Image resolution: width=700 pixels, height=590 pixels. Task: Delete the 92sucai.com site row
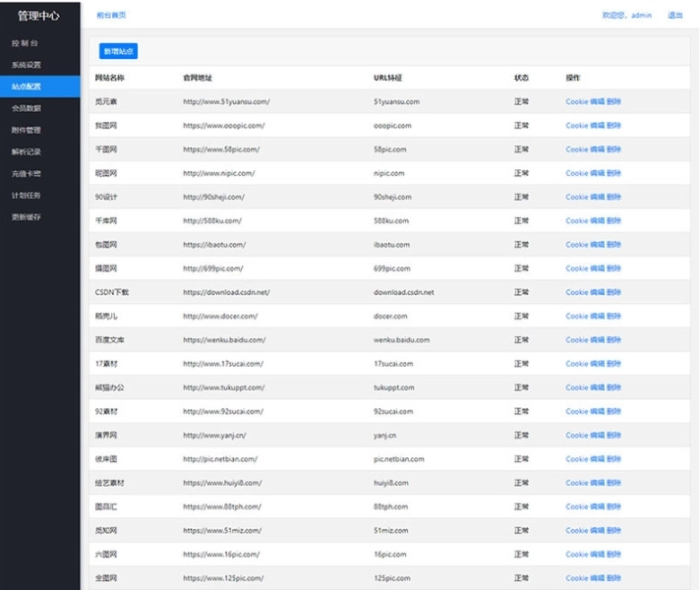(613, 411)
